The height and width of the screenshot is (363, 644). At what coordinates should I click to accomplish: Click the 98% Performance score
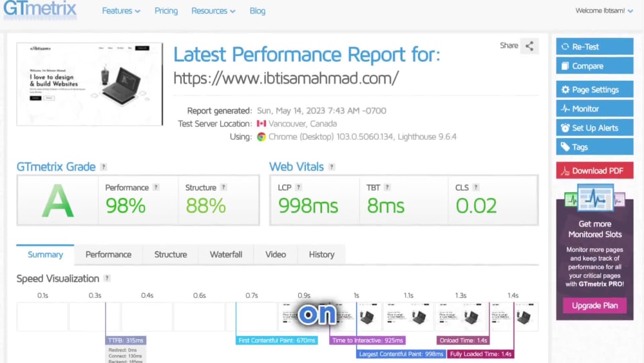click(126, 206)
